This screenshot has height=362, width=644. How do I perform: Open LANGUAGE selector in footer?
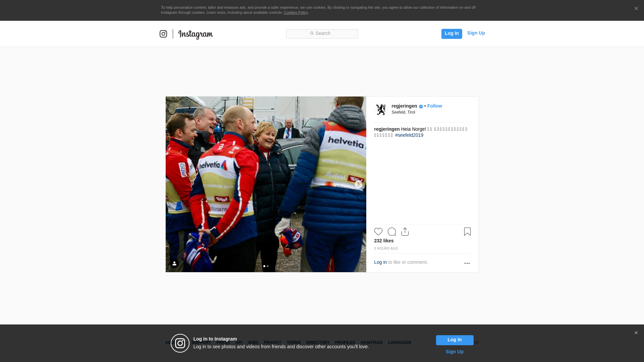[399, 343]
